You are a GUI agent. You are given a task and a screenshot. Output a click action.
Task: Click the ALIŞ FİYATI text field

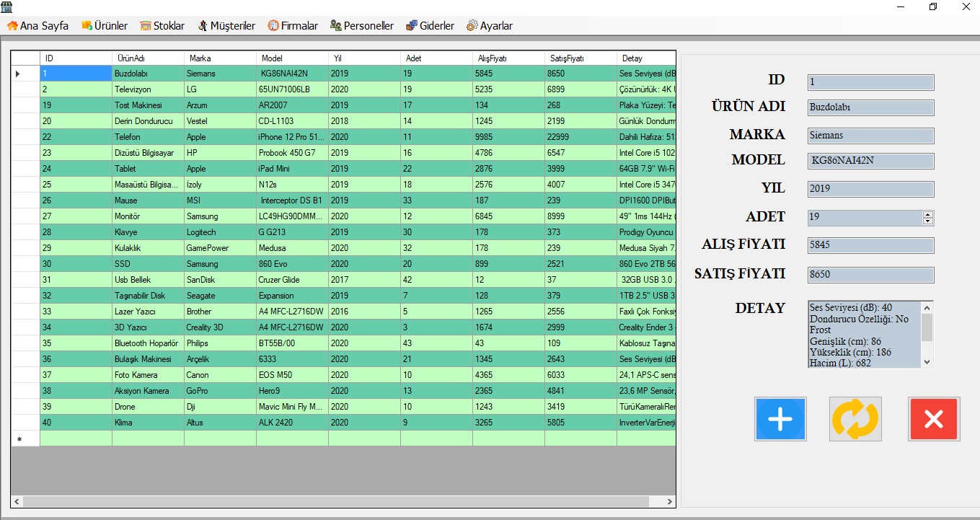870,245
